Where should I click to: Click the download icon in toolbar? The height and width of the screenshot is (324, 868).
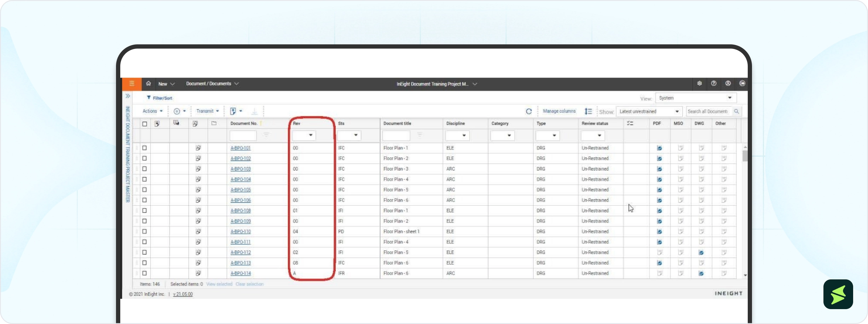point(254,112)
